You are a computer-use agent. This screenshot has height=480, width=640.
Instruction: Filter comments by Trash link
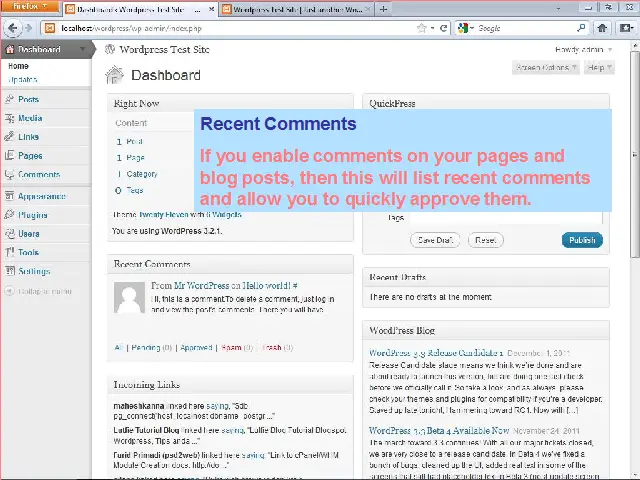272,347
